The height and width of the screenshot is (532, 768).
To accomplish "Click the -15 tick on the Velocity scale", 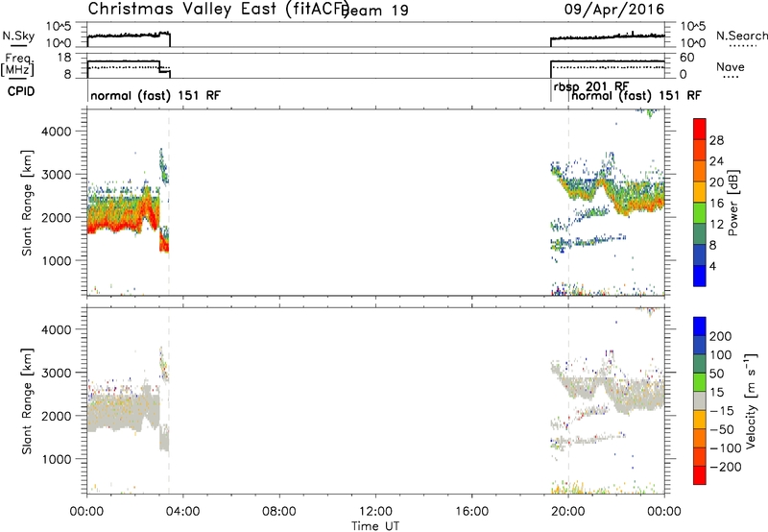I will coord(722,411).
